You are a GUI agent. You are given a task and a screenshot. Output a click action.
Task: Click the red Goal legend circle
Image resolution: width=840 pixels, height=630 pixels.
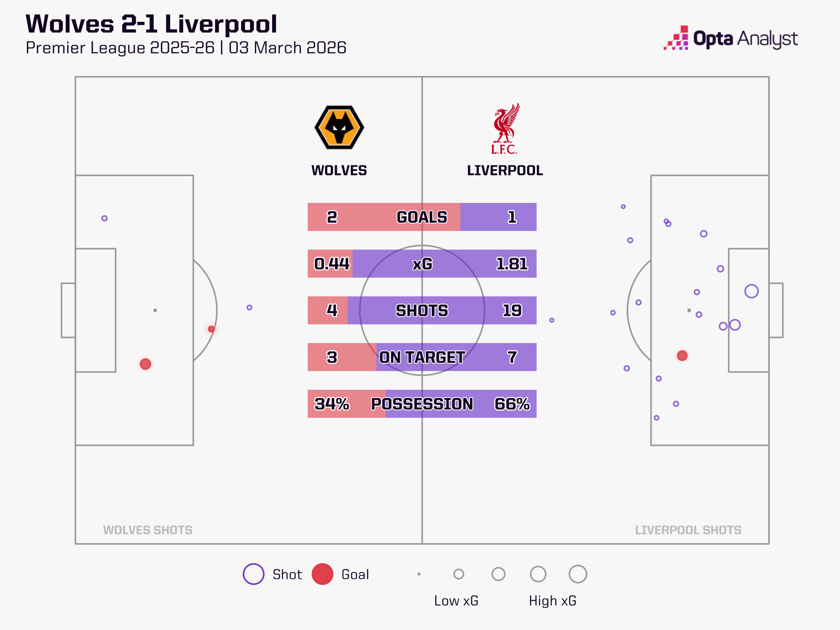coord(323,574)
